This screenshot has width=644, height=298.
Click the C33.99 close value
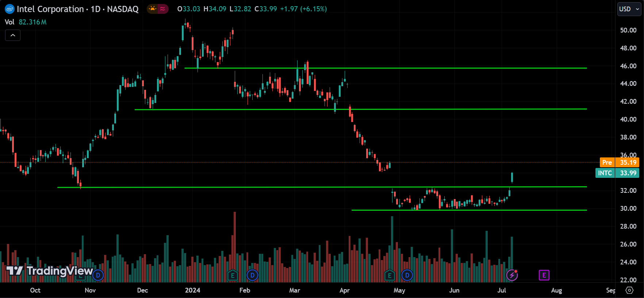(x=266, y=9)
